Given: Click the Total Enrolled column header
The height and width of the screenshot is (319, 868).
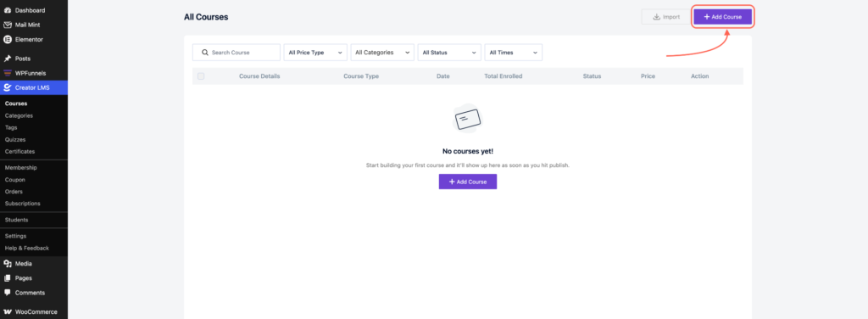Looking at the screenshot, I should (504, 76).
